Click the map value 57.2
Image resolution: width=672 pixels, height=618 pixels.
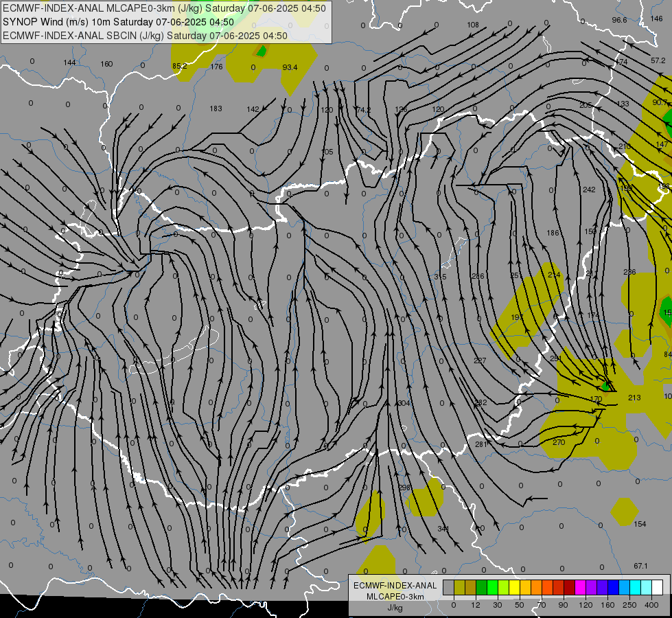[658, 60]
